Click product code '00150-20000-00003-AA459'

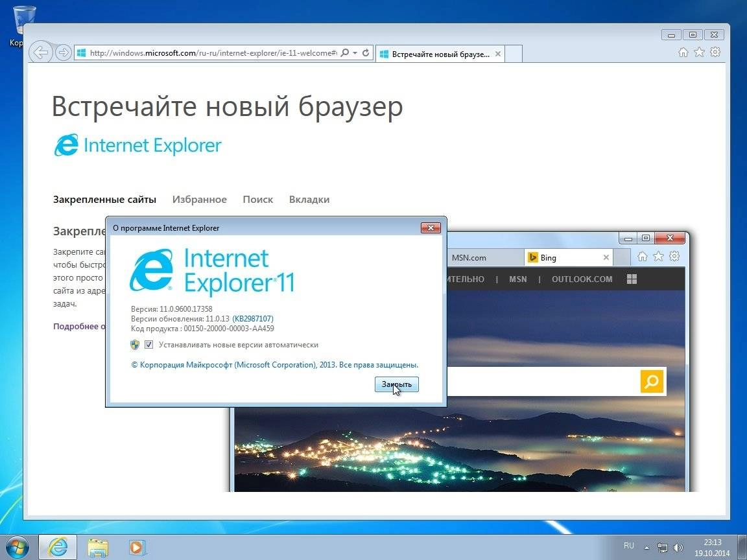(x=229, y=329)
